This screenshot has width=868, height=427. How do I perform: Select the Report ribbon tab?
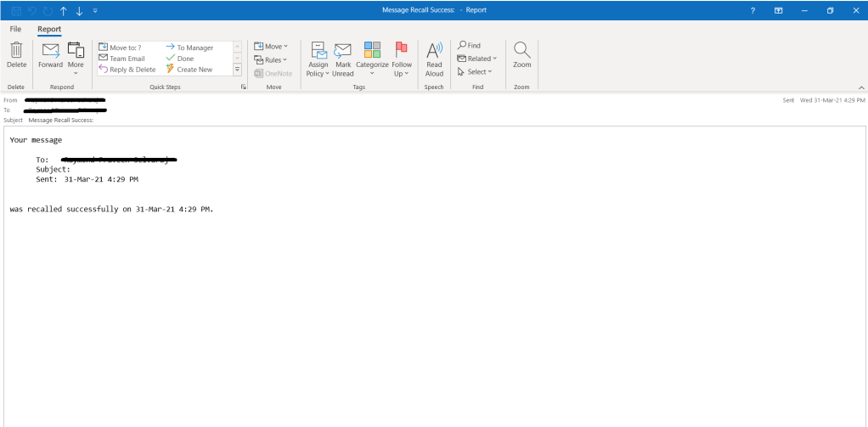coord(49,29)
